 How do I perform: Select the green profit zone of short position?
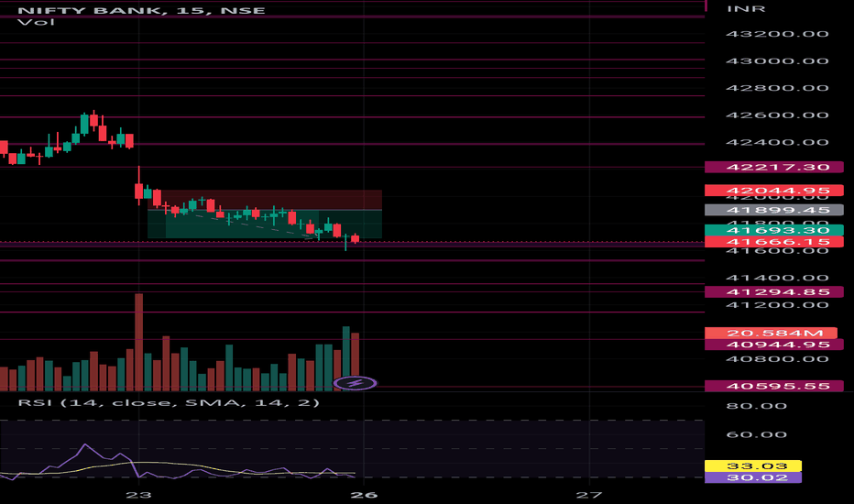click(x=265, y=224)
